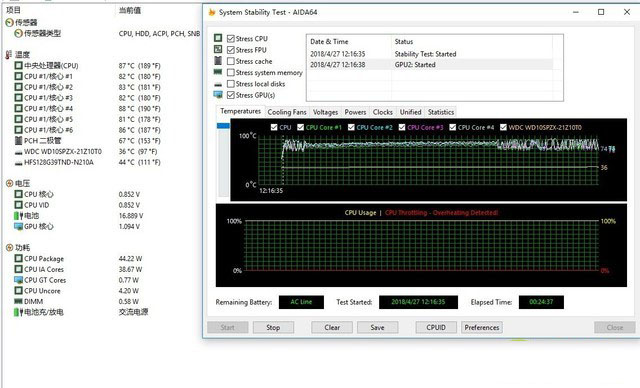This screenshot has height=388, width=640.
Task: Click the FPU icon beside Stress FPU
Action: (218, 49)
